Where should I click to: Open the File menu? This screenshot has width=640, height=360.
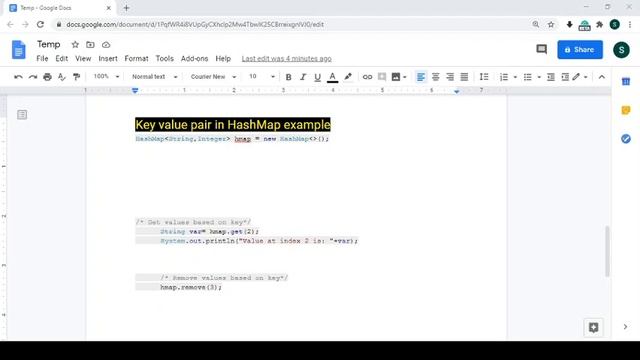click(42, 58)
